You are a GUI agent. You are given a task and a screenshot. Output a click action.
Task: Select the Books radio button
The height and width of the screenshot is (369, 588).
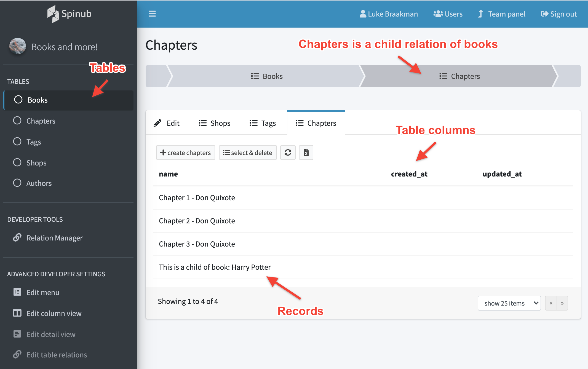click(17, 100)
